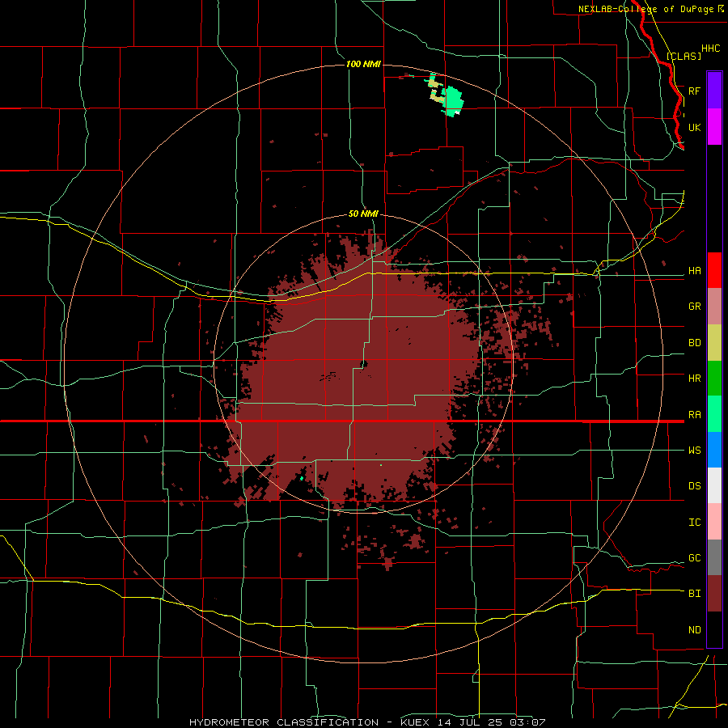Click the Hydrometeor Classification KUEX caption

coord(368,722)
